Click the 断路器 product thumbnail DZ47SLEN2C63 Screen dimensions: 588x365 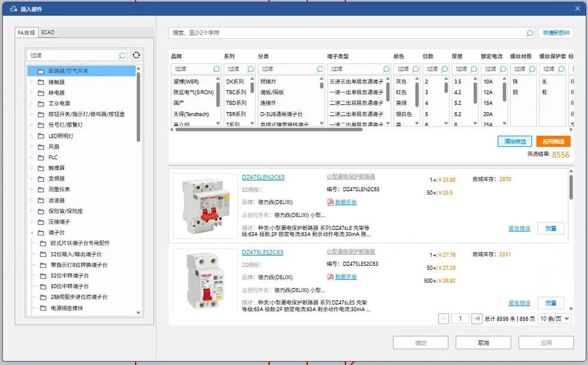click(202, 206)
